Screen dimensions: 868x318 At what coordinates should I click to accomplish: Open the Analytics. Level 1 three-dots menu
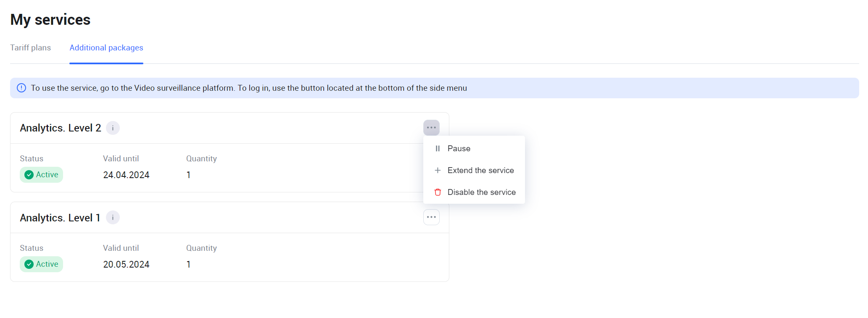pos(431,217)
